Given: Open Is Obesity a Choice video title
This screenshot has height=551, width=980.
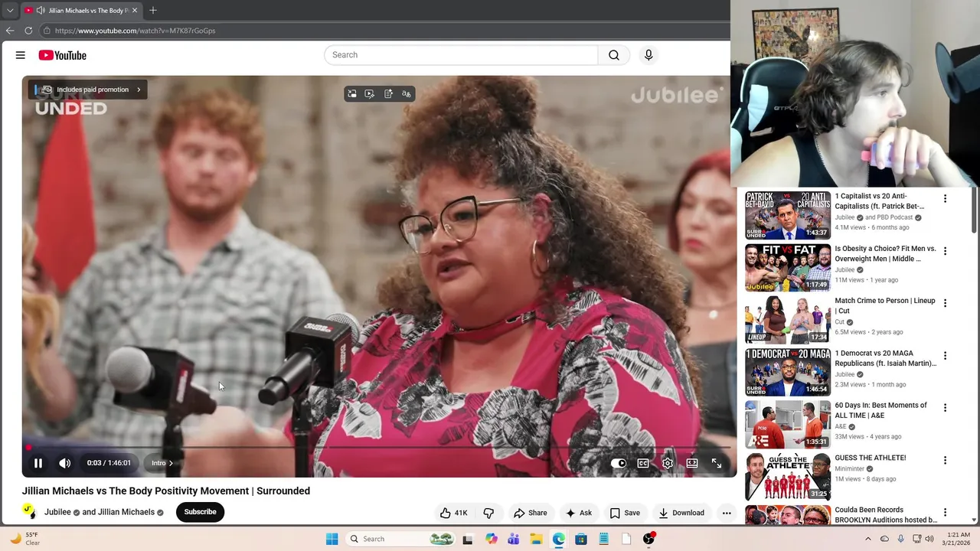Looking at the screenshot, I should tap(885, 253).
